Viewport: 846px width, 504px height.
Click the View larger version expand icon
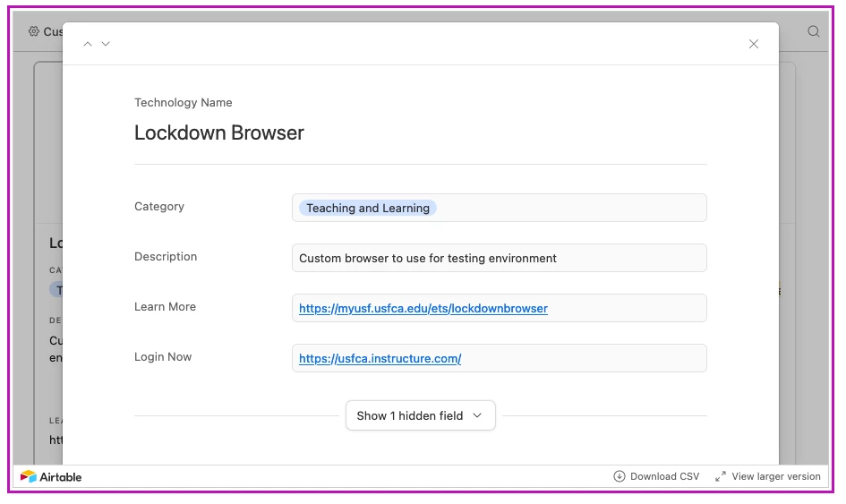(721, 476)
